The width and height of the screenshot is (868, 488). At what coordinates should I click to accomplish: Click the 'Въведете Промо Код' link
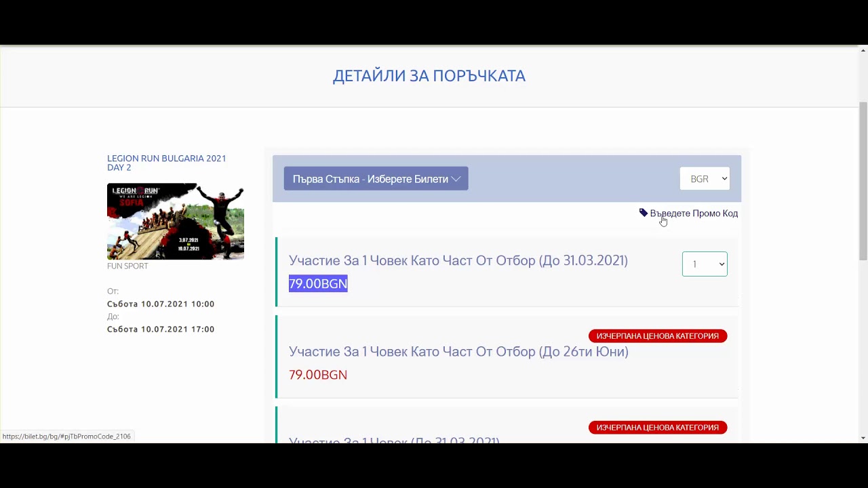(x=694, y=213)
